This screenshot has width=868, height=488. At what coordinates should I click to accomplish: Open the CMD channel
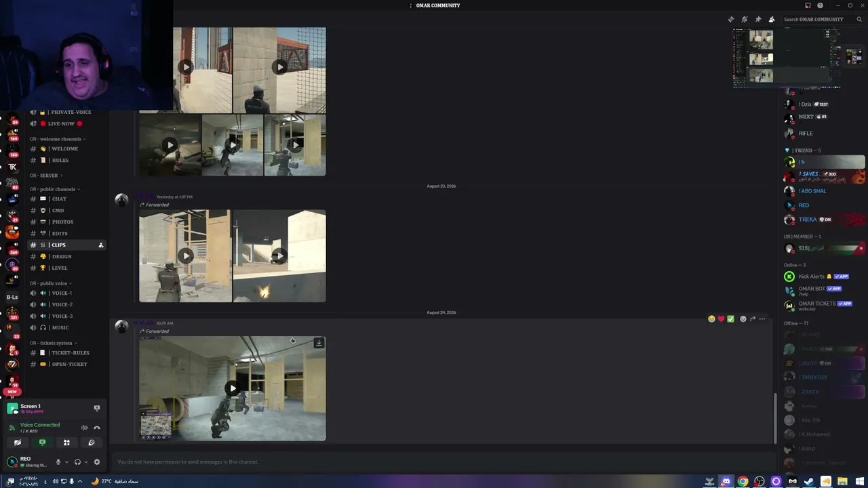66,210
